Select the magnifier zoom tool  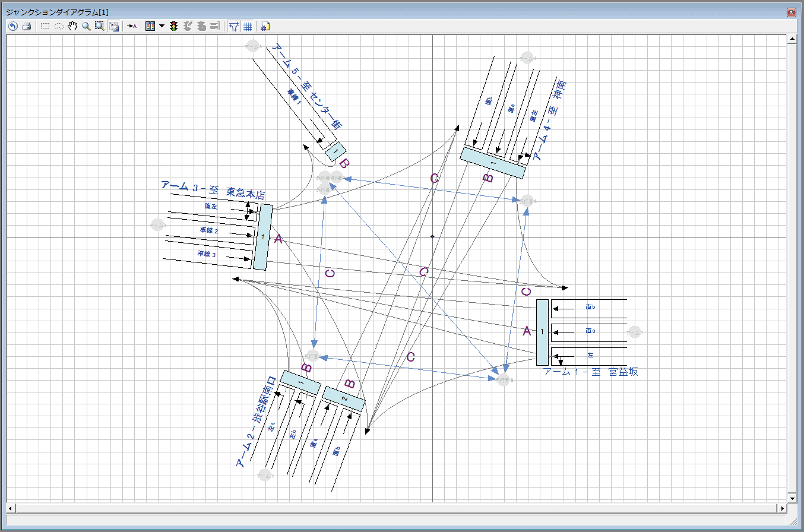click(x=86, y=26)
